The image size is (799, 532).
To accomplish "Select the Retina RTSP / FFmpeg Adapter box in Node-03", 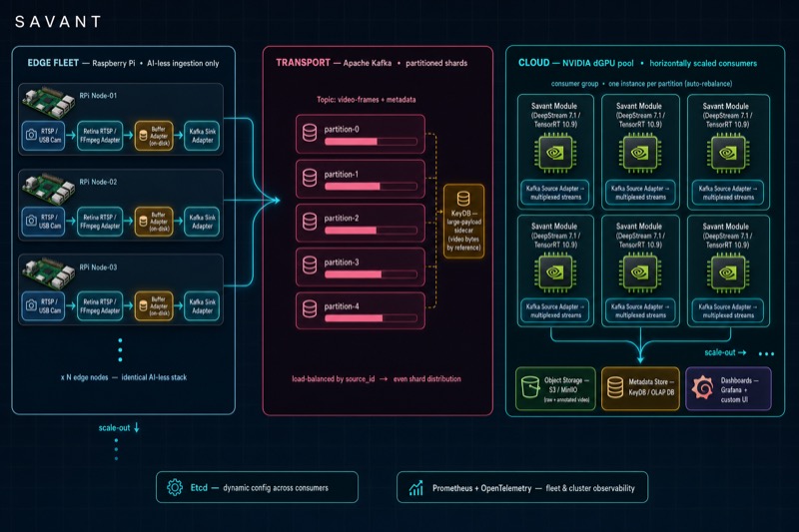I will tap(100, 305).
